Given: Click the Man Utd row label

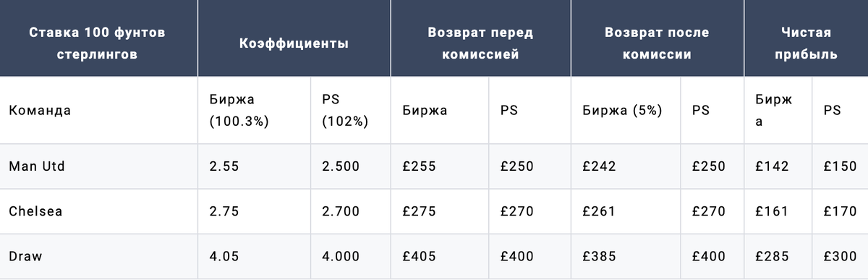Looking at the screenshot, I should pos(37,166).
